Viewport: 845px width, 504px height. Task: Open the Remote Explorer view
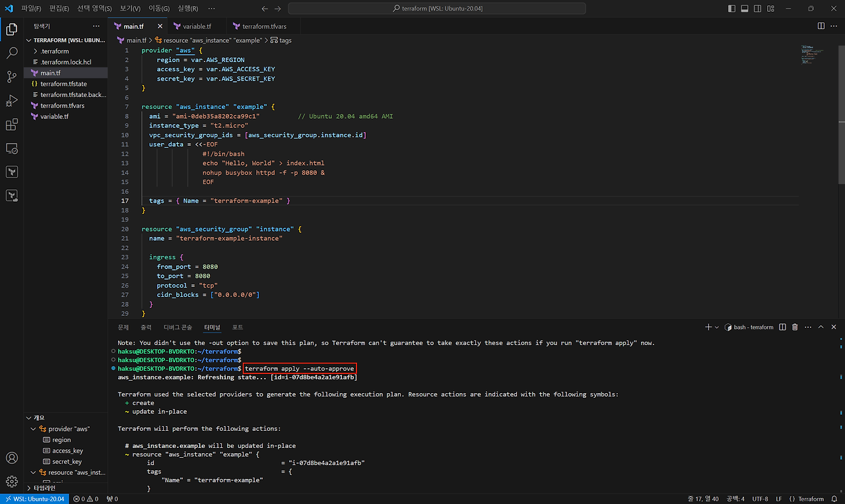pyautogui.click(x=11, y=148)
